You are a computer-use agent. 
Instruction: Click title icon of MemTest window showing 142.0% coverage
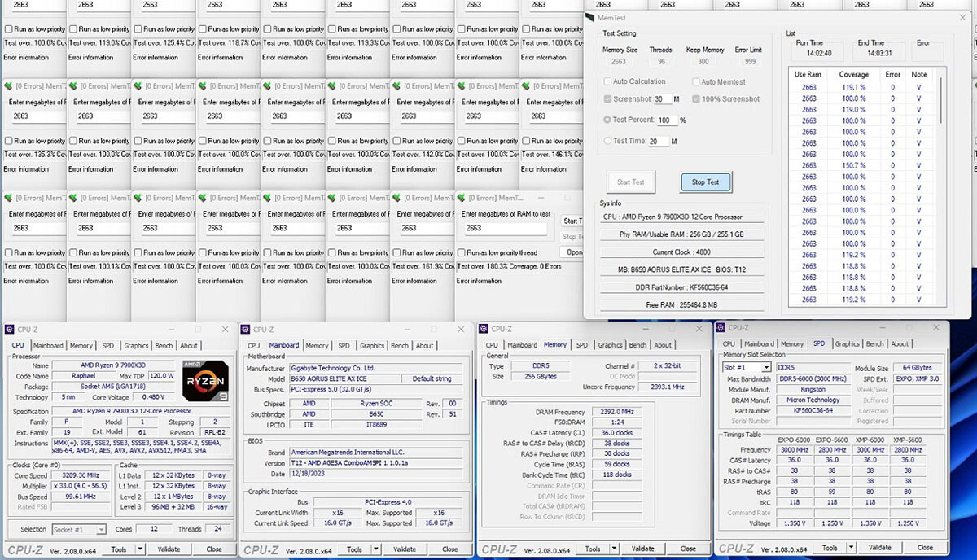(x=396, y=85)
